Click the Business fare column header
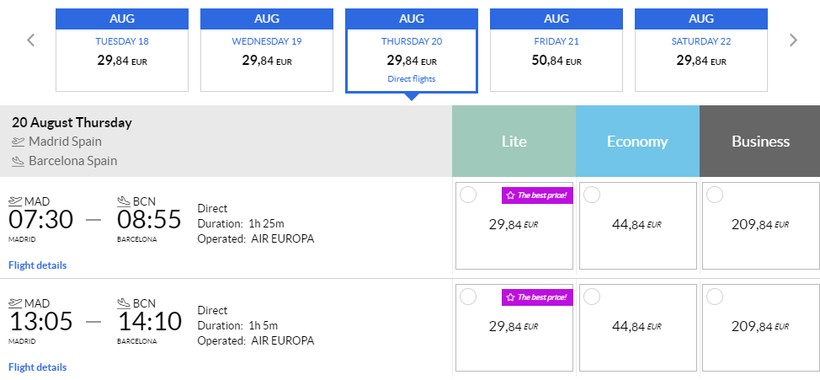 tap(760, 141)
